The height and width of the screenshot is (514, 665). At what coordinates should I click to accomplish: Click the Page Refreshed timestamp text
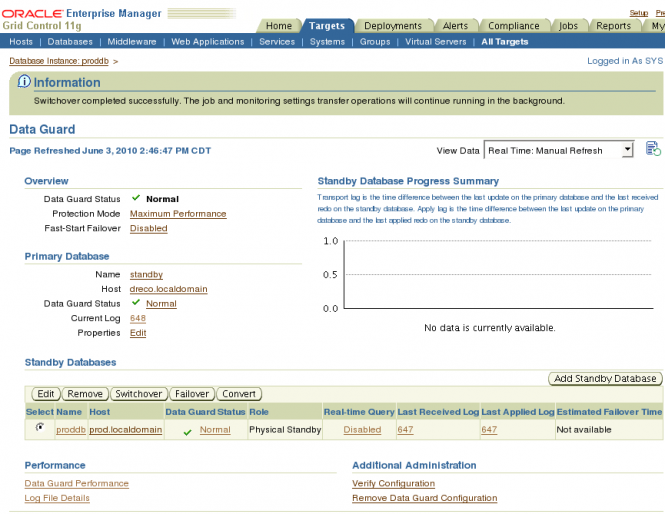pos(110,151)
